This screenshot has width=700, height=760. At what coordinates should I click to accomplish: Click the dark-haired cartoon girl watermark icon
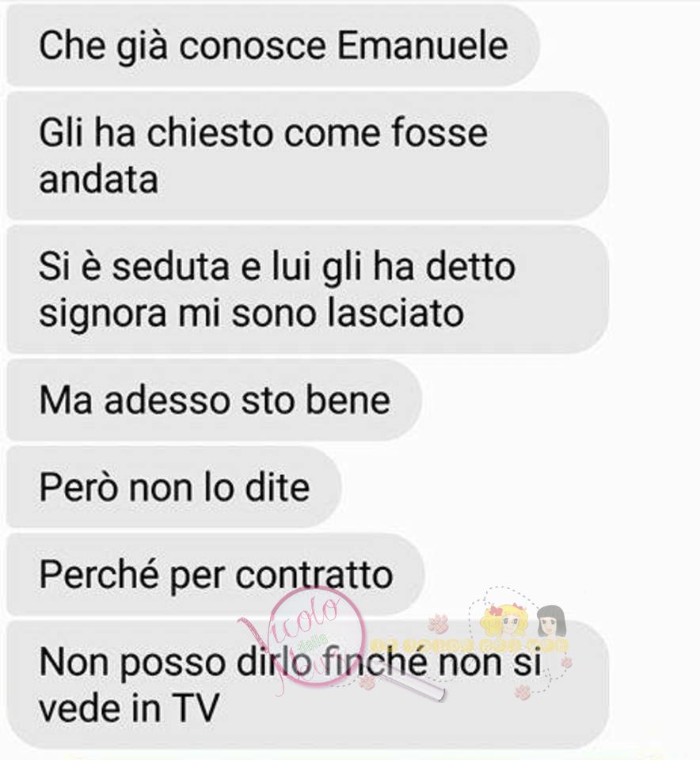551,621
